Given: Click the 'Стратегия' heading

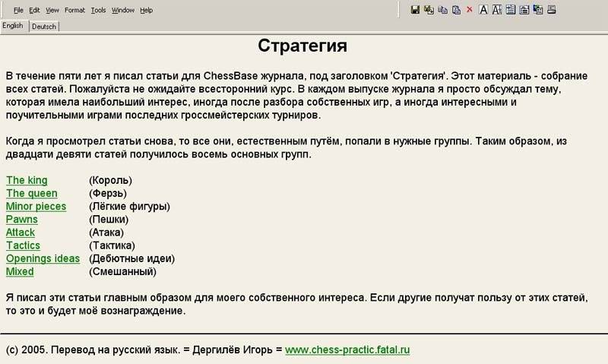Looking at the screenshot, I should pyautogui.click(x=302, y=46).
